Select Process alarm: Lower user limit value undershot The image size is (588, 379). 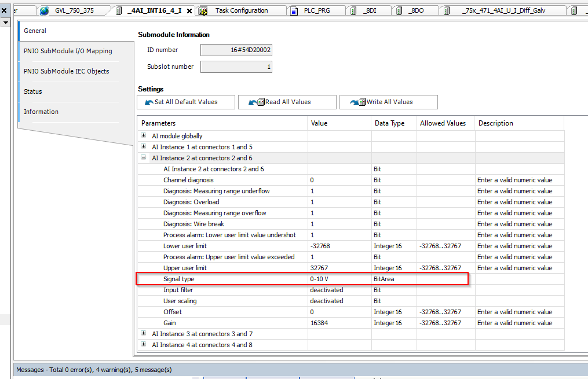(229, 235)
